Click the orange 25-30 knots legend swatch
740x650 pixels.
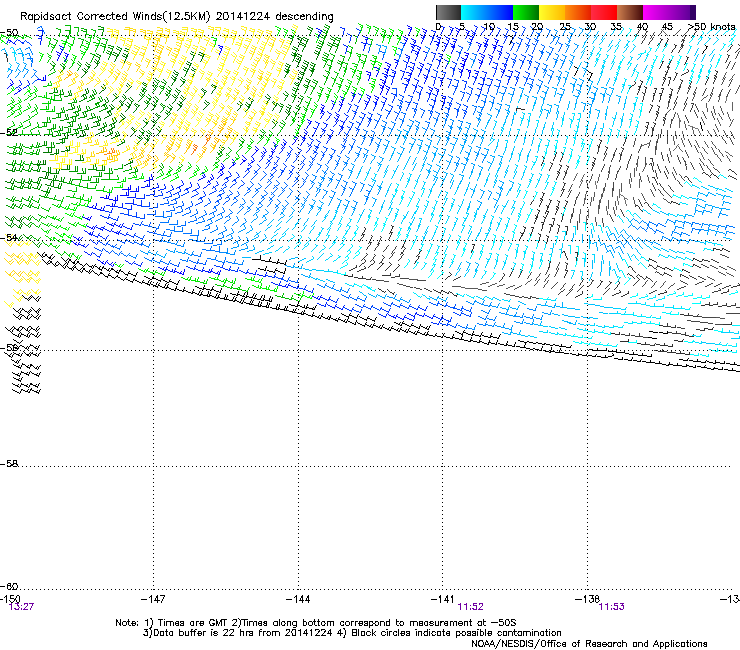click(577, 12)
